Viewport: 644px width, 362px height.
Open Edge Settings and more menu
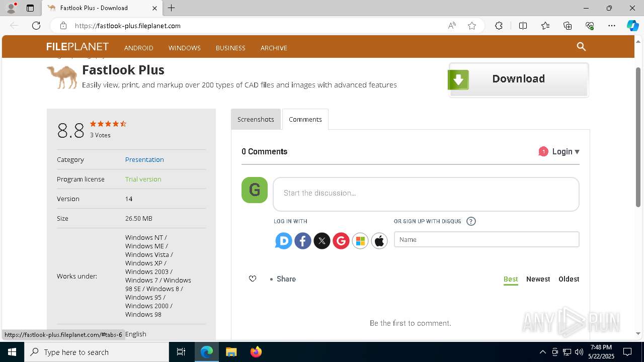click(x=612, y=26)
